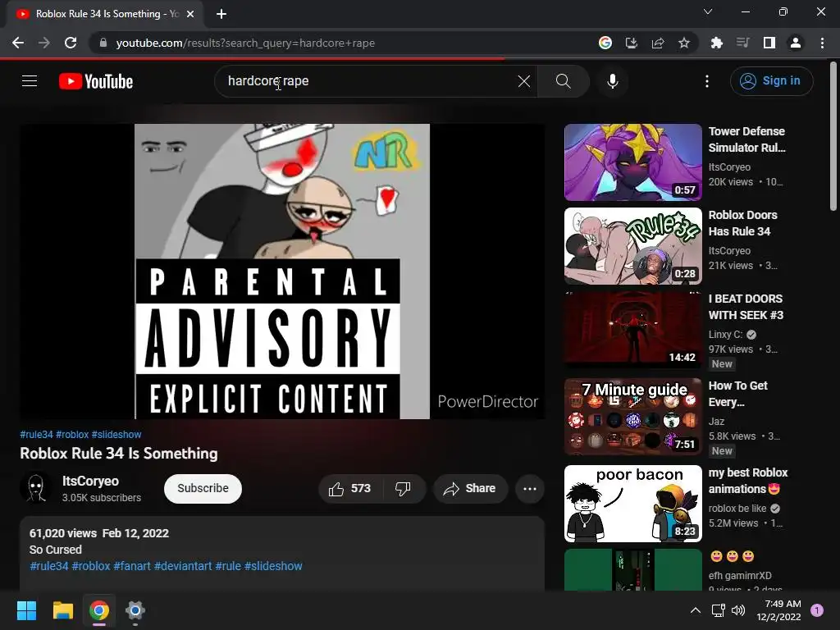Toggle Chrome side panel icon
840x630 pixels.
[769, 43]
